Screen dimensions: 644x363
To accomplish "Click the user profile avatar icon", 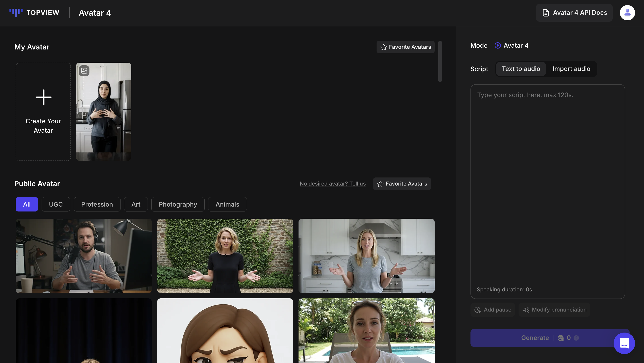I will tap(627, 13).
